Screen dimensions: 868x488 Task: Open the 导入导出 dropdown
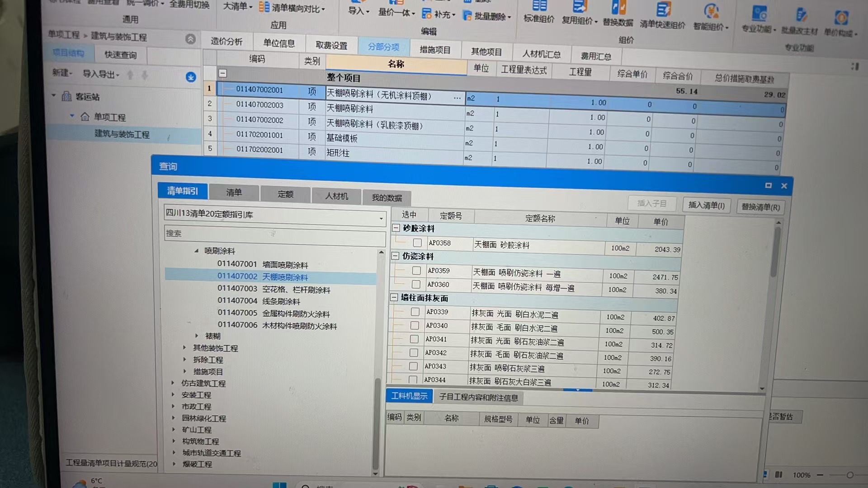tap(101, 74)
